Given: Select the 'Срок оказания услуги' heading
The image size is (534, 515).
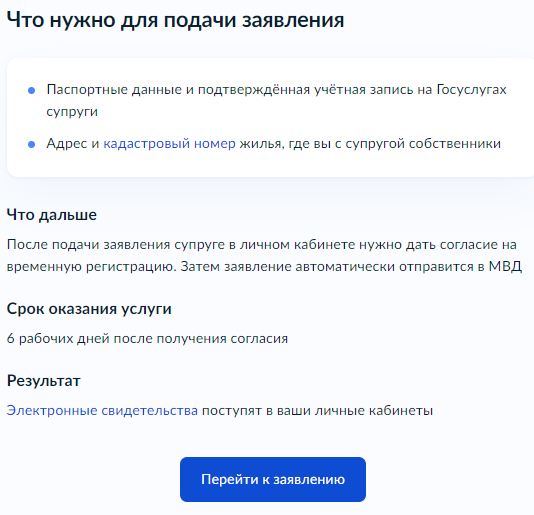Looking at the screenshot, I should pyautogui.click(x=89, y=309).
